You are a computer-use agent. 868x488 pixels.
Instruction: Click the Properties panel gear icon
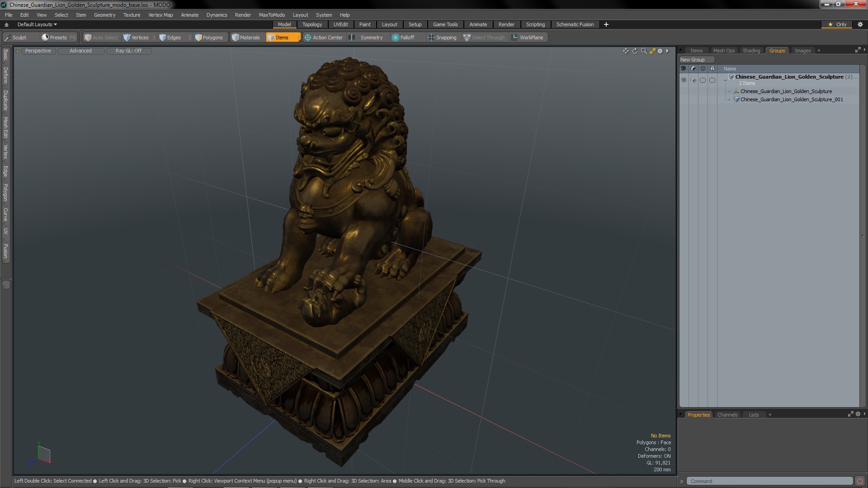[x=858, y=414]
